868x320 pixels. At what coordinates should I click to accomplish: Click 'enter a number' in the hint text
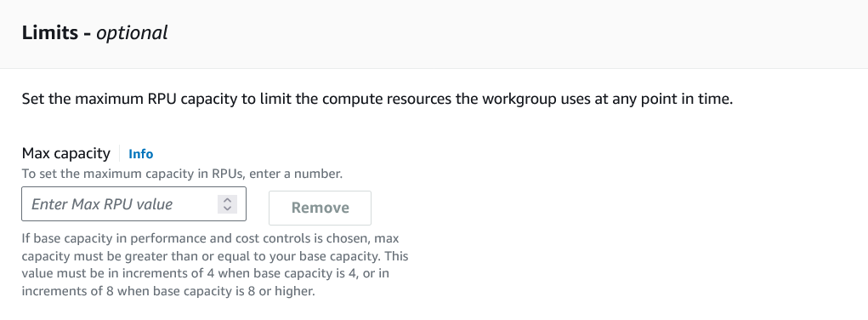click(x=296, y=174)
